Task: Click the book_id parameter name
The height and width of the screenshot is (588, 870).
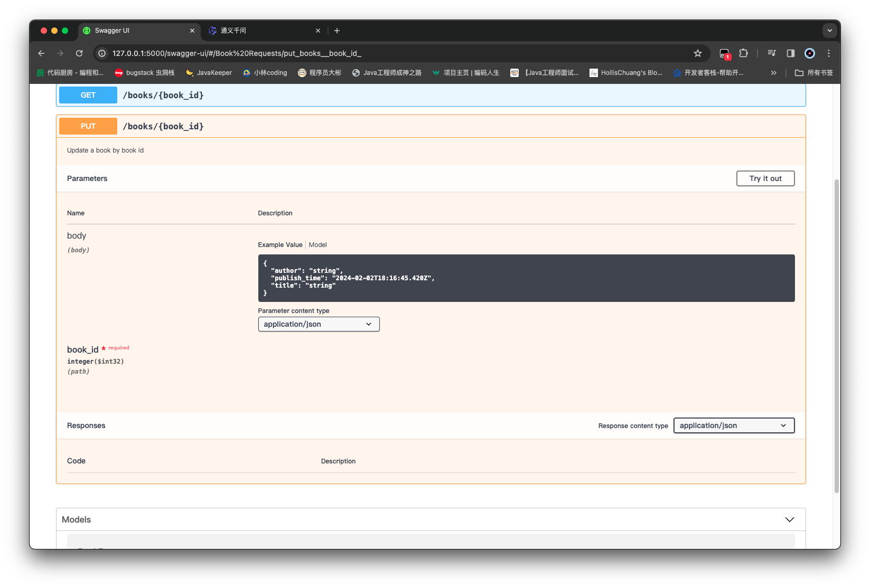Action: [83, 349]
